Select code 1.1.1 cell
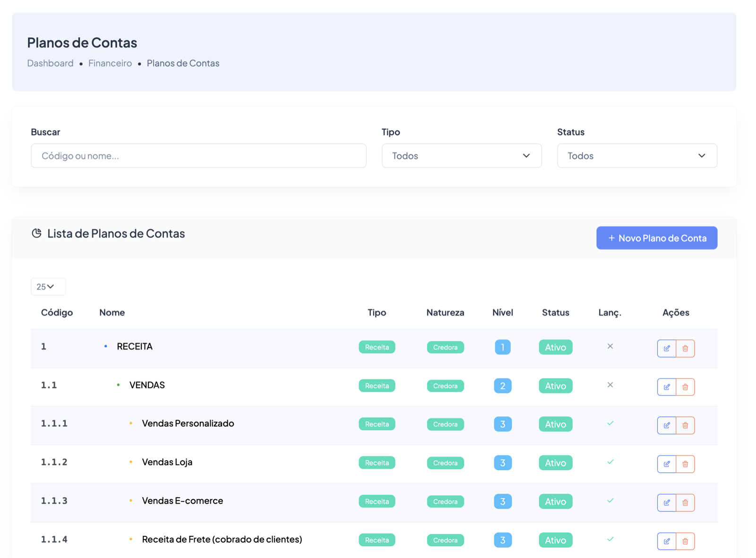Screen dimensions: 756x558 click(x=54, y=423)
